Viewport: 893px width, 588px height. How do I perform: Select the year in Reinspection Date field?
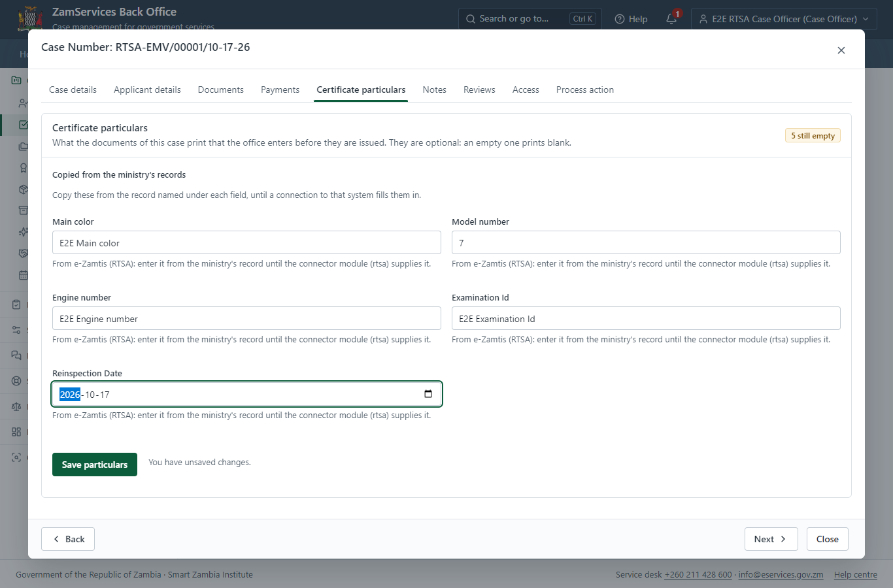pyautogui.click(x=70, y=395)
